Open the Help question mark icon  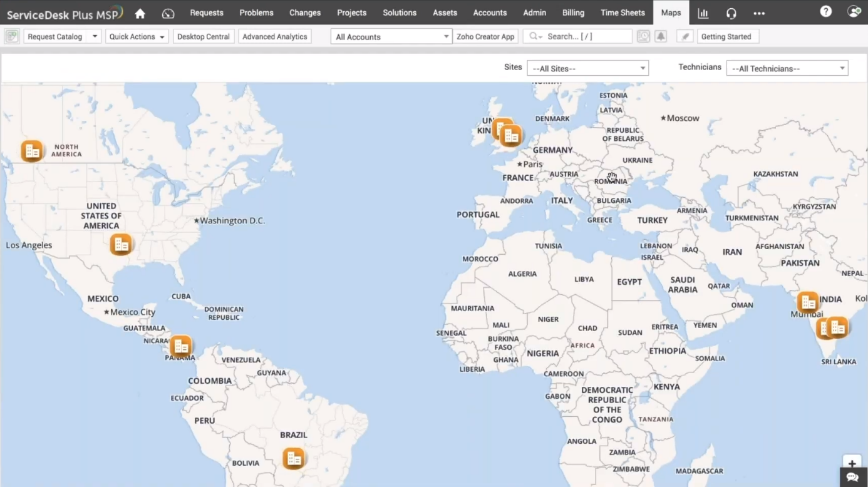coord(826,11)
